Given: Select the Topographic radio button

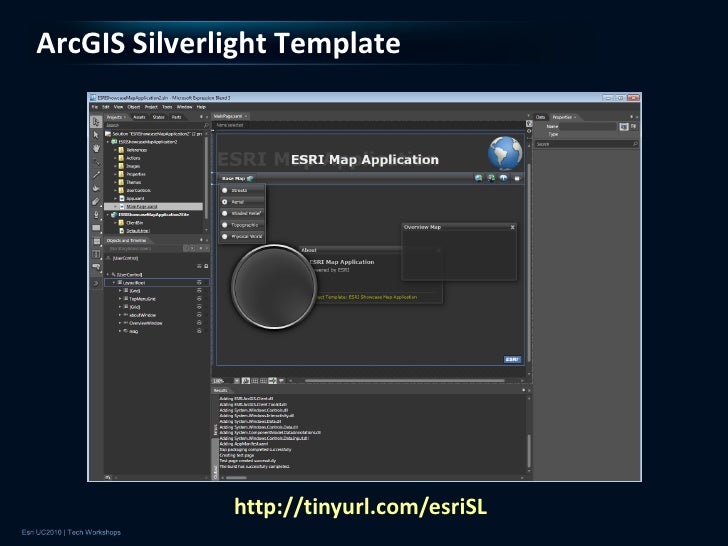Looking at the screenshot, I should click(x=225, y=225).
